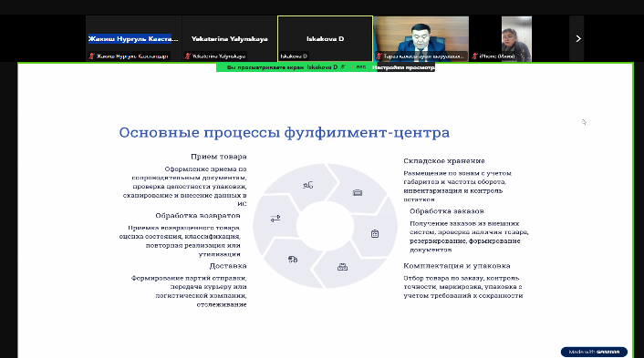This screenshot has height=358, width=644.
Task: Click description starting Получение заказов из внешних
Action: click(x=469, y=237)
